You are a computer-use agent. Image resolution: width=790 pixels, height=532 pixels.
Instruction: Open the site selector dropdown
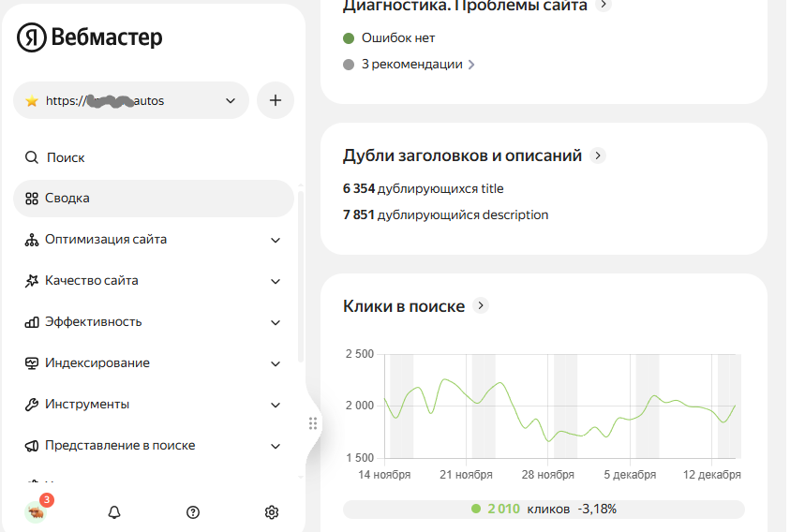click(x=131, y=100)
